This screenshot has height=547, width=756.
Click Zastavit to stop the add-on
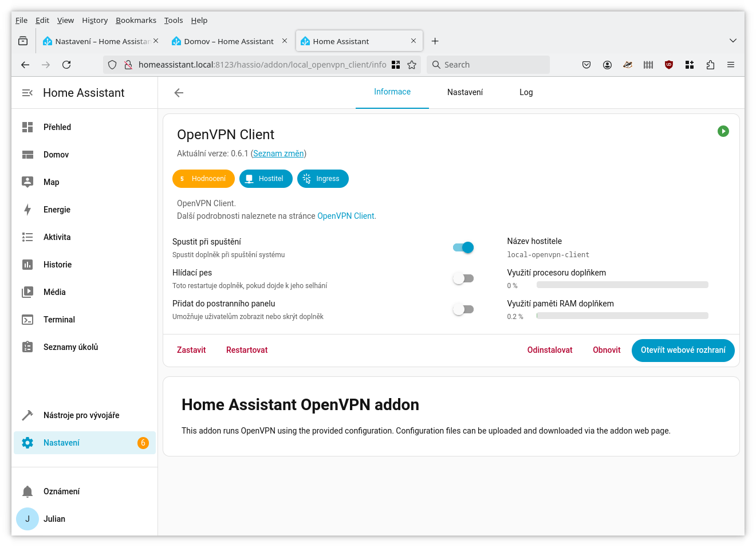tap(191, 350)
